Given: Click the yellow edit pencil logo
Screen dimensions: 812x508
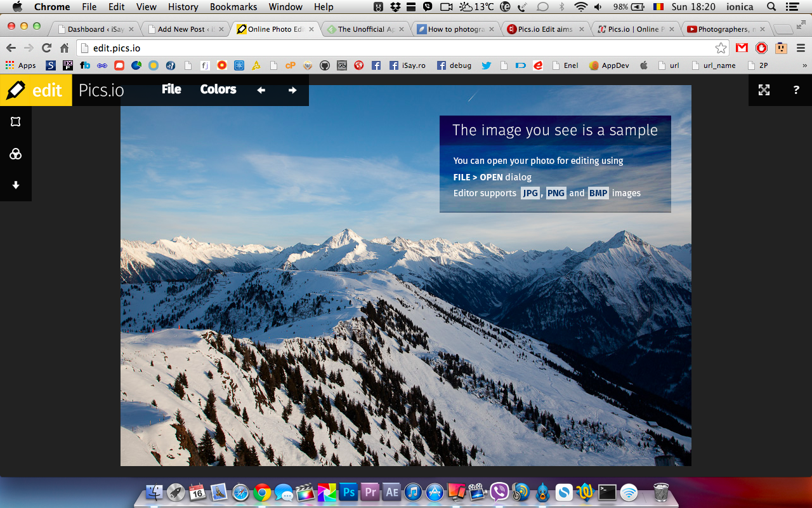Looking at the screenshot, I should click(36, 90).
